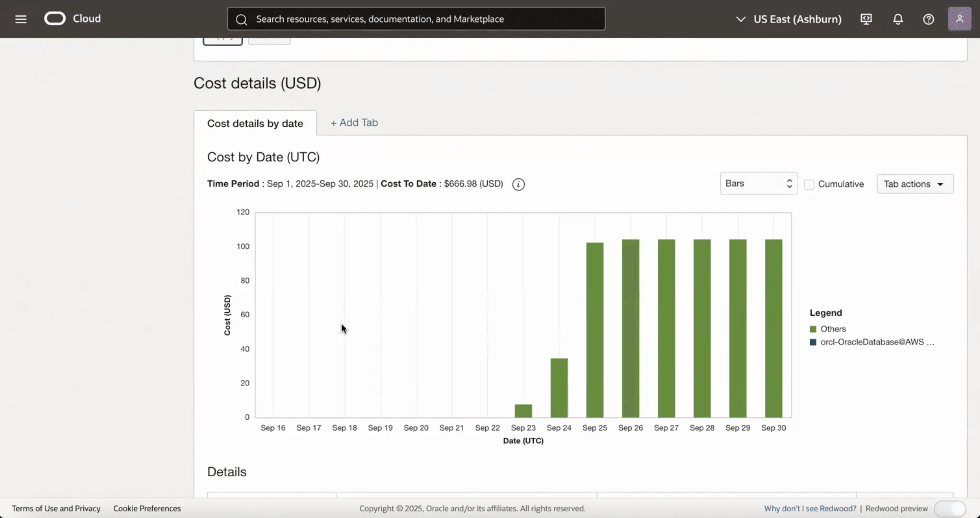Open the navigation hamburger menu
This screenshot has width=980, height=518.
(20, 19)
